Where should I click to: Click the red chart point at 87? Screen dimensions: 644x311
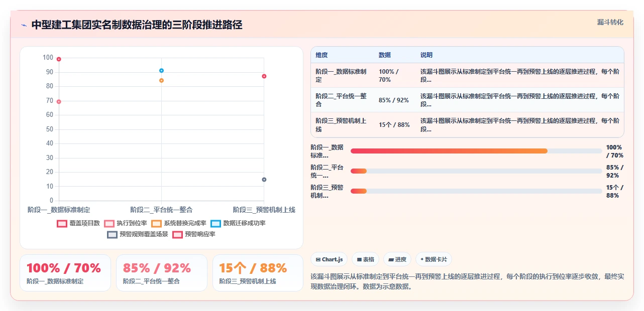(264, 76)
